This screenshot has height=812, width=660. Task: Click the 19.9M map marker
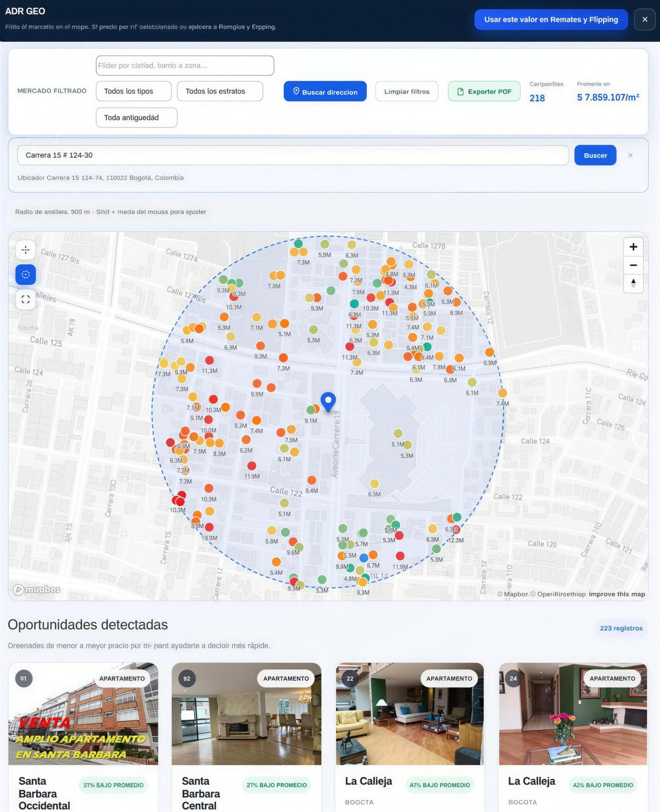click(x=209, y=527)
